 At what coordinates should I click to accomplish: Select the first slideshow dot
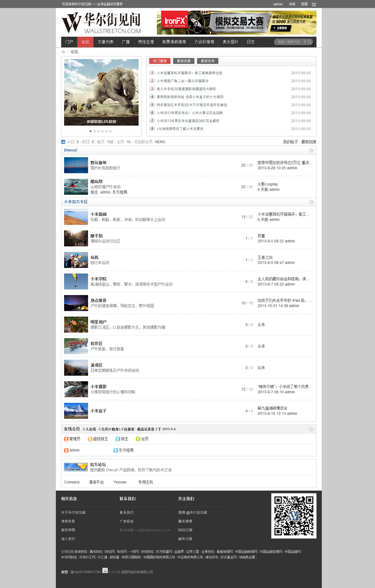pyautogui.click(x=90, y=131)
